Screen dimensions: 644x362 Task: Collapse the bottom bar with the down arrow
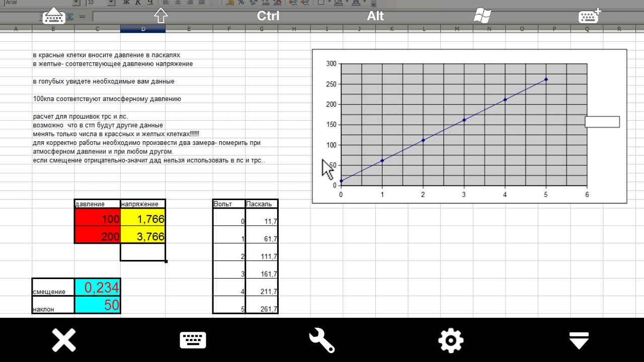(579, 340)
